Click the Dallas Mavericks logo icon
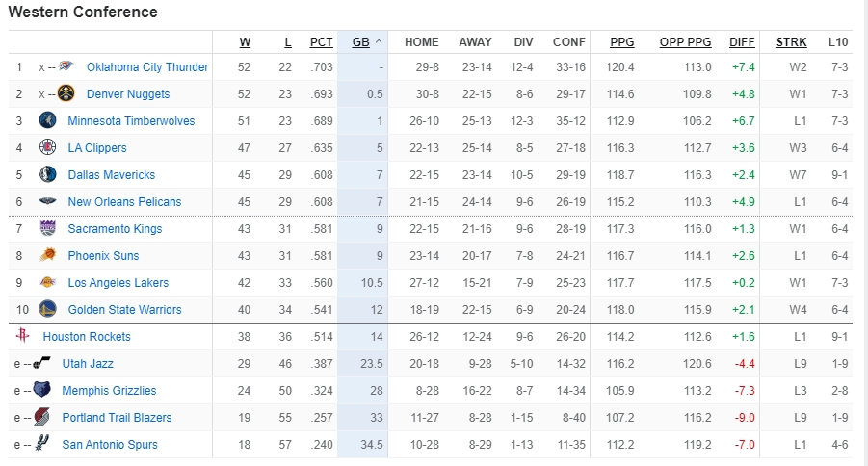The height and width of the screenshot is (466, 868). [47, 175]
